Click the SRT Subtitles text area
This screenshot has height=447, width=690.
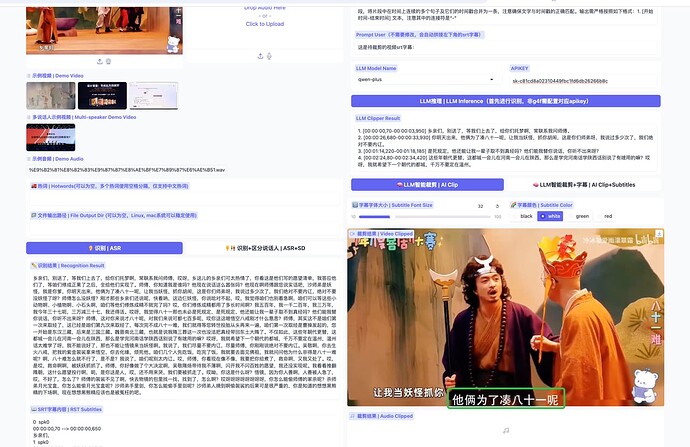pos(185,431)
